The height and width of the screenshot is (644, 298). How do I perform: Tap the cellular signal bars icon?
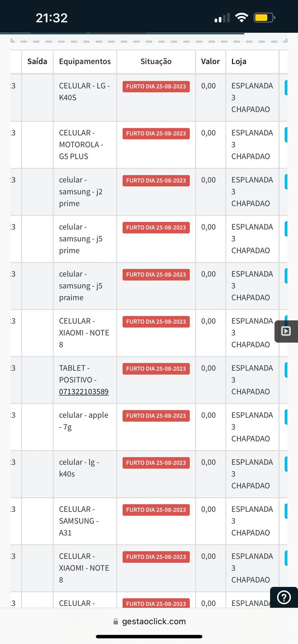click(x=222, y=18)
